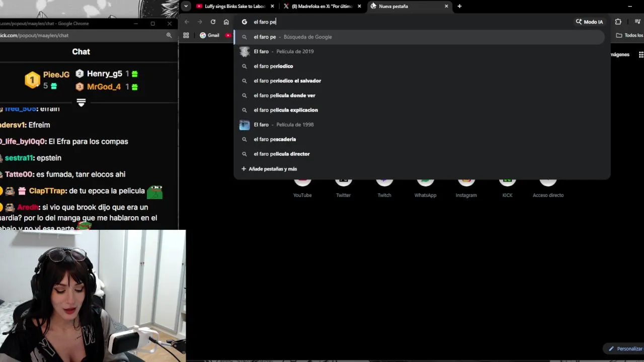Click the Kick chat popout URL bar
This screenshot has width=644, height=362.
click(x=80, y=35)
